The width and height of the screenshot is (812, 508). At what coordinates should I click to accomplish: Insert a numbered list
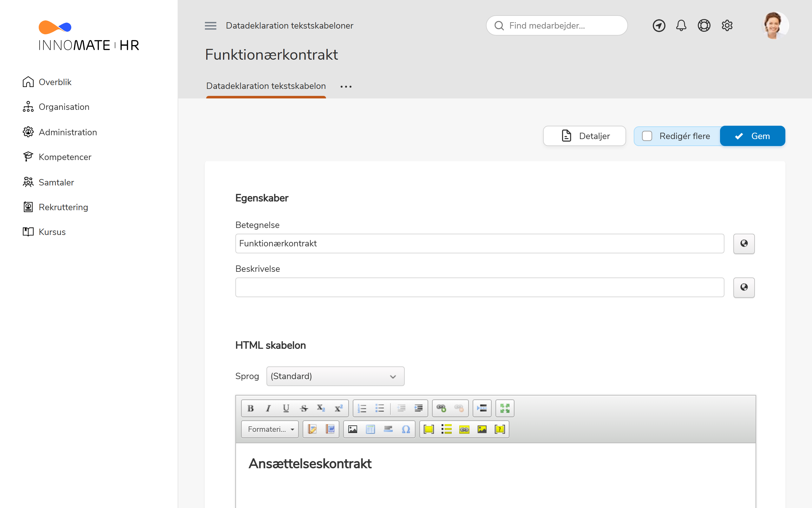tap(362, 408)
